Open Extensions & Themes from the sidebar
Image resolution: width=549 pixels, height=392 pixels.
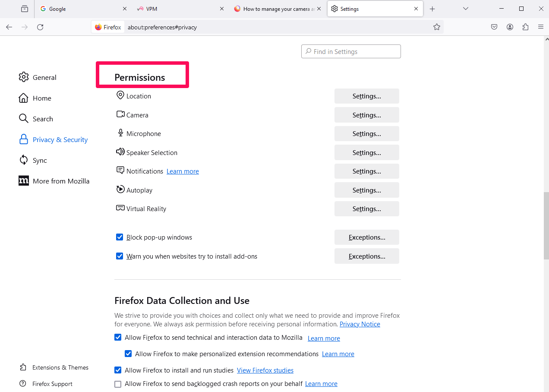pos(22,367)
